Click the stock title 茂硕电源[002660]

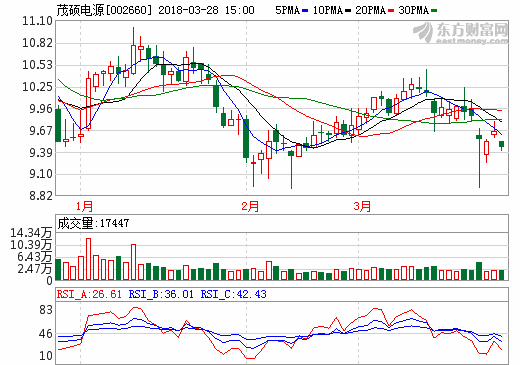(104, 10)
